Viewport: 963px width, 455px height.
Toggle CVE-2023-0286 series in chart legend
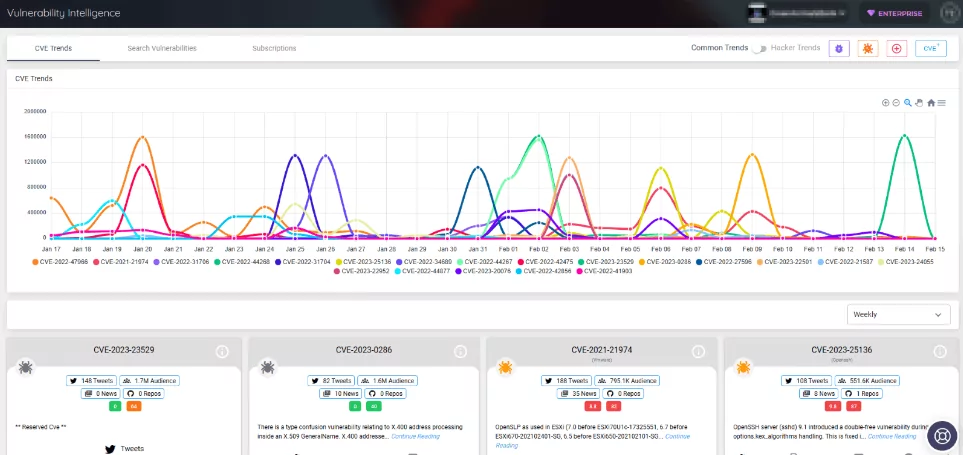pos(666,261)
